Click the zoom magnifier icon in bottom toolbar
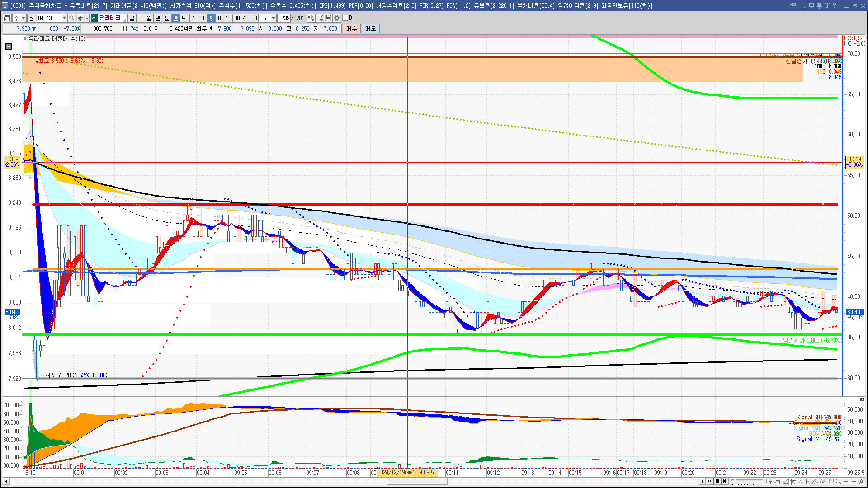 click(x=839, y=482)
